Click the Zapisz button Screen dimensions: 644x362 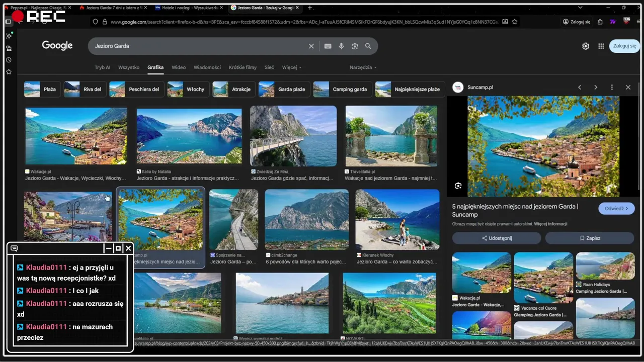[590, 238]
